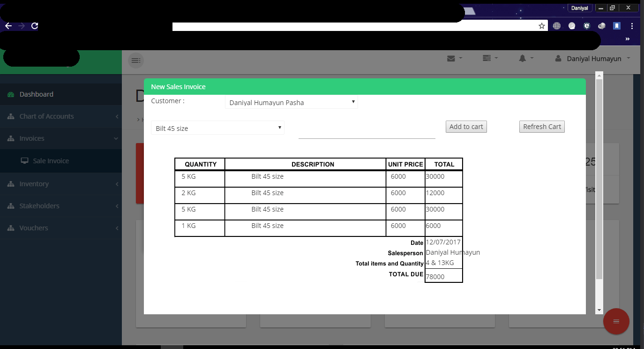Viewport: 644px width, 349px height.
Task: Bookmark this page with the star icon
Action: coord(542,26)
